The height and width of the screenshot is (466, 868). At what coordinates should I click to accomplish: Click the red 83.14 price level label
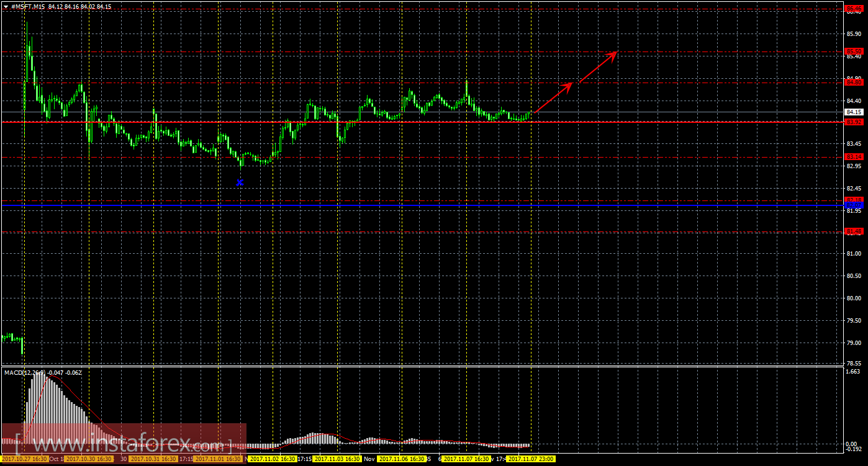(854, 157)
